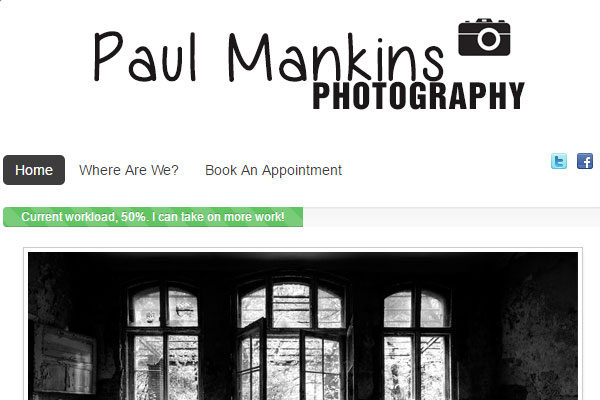Viewport: 600px width, 400px height.
Task: Click the green filled workload progress bar
Action: (x=153, y=217)
